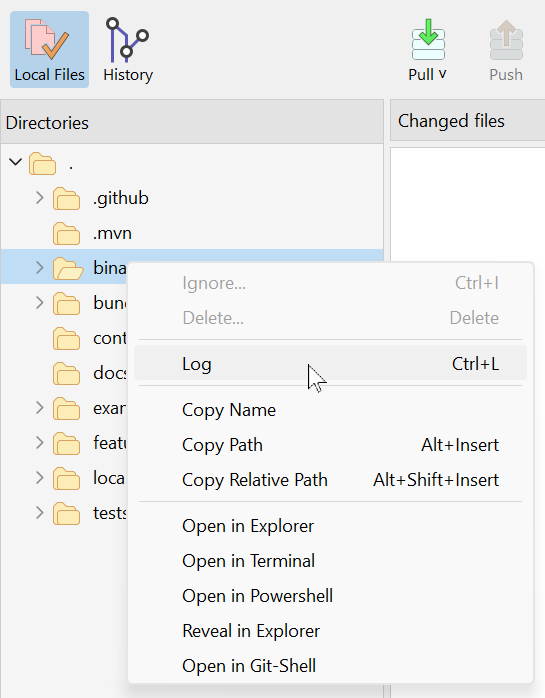Select the root folder icon
This screenshot has height=698, width=545.
[43, 163]
